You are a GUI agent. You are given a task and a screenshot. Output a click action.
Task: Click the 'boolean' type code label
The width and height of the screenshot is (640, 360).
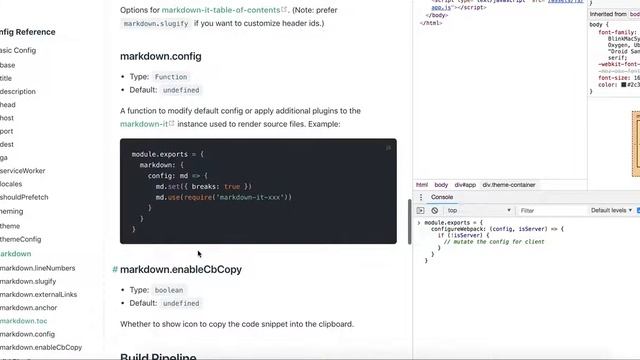click(169, 290)
